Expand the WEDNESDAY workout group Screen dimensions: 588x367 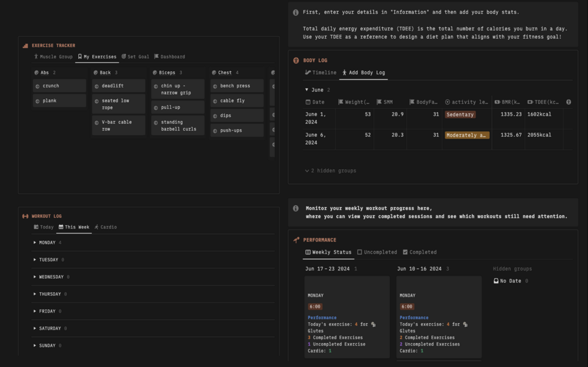click(x=35, y=277)
